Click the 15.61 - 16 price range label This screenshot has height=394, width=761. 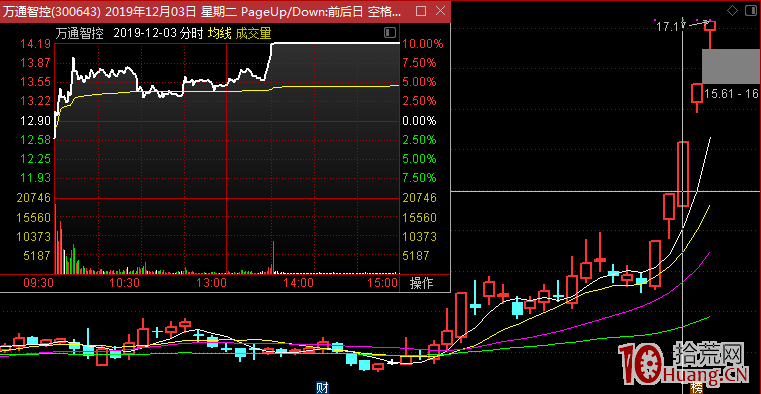click(731, 94)
